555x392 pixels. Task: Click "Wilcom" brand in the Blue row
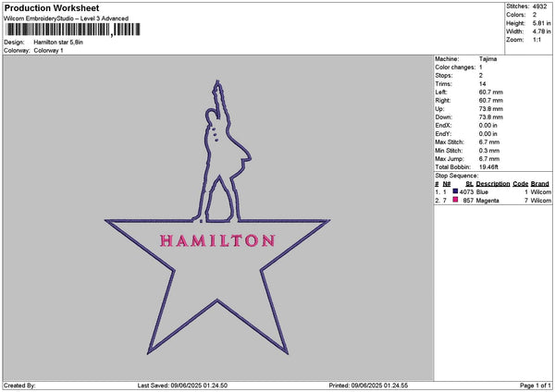point(541,192)
